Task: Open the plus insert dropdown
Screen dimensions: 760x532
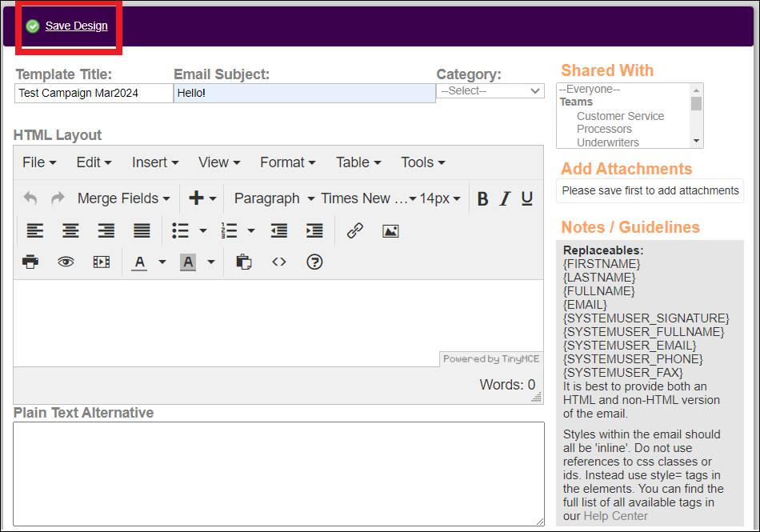Action: click(202, 198)
